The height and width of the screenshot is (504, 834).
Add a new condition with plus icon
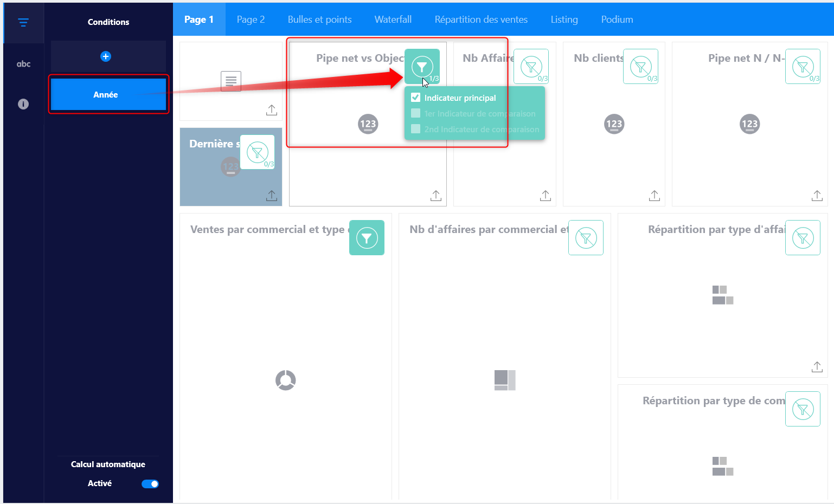pos(106,56)
